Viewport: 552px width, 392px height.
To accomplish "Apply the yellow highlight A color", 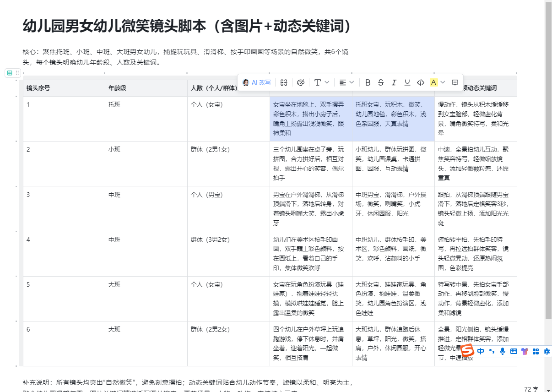I will (434, 82).
